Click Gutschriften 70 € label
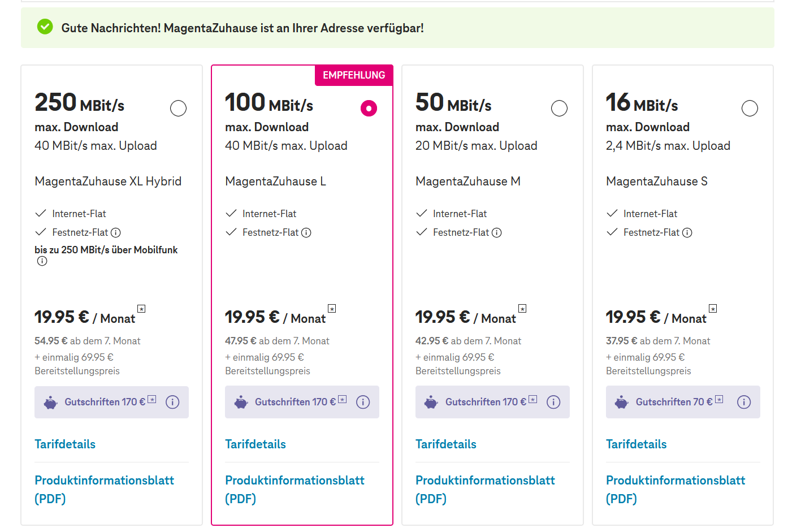Screen dimensions: 788x532 coord(674,402)
